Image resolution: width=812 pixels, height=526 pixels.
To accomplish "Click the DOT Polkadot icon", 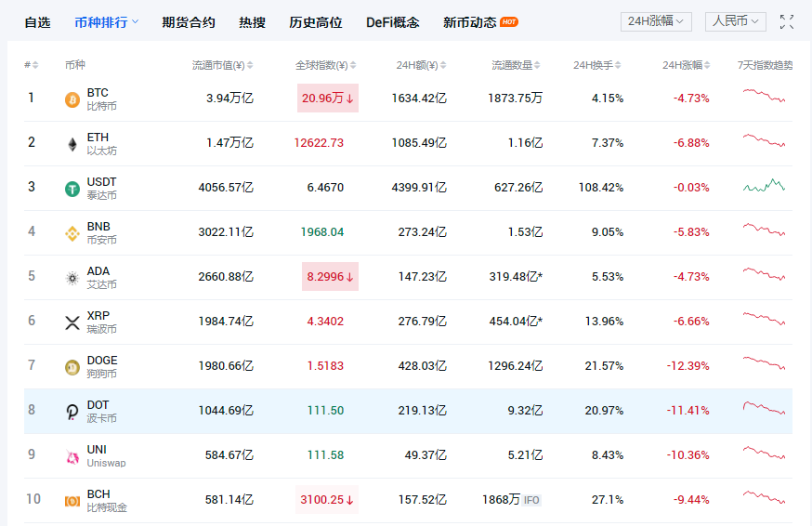I will coord(72,412).
